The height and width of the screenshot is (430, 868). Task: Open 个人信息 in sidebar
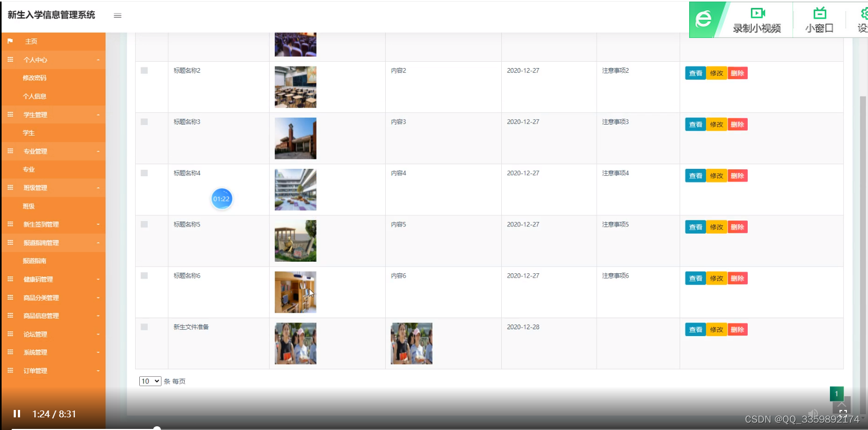(34, 97)
